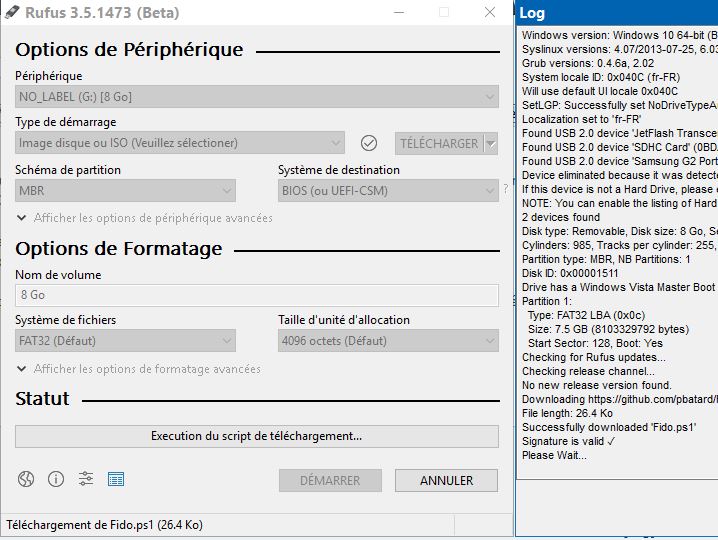Click log line 'No new release version found.'
718x540 pixels.
pos(597,385)
